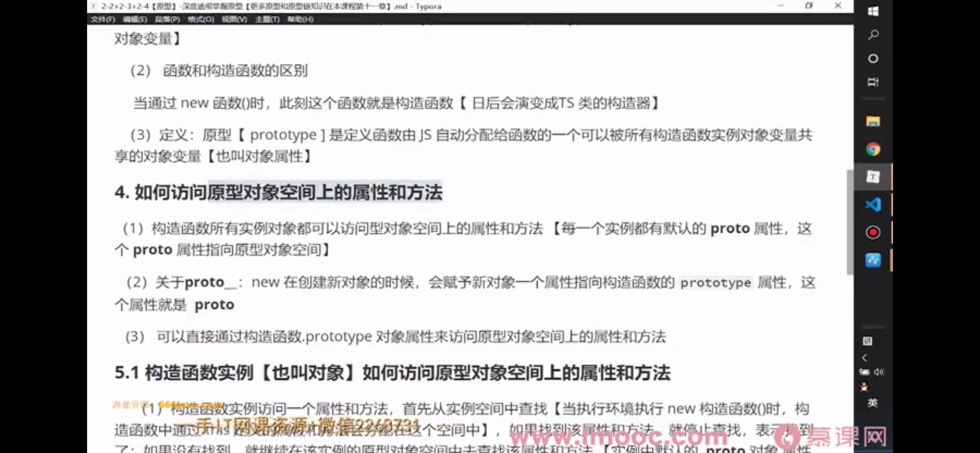Open the 编辑(E) menu
The image size is (980, 453).
pyautogui.click(x=135, y=19)
